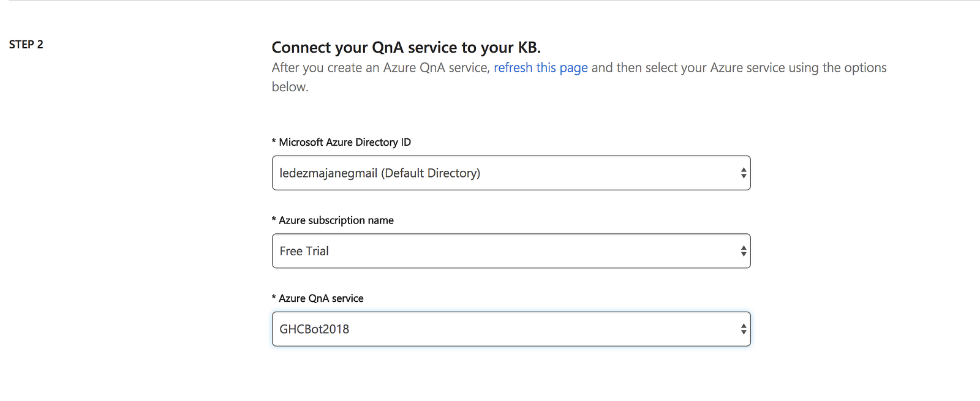Screen dimensions: 980x401
Task: Select the "Free Trial" value text
Action: [x=304, y=251]
